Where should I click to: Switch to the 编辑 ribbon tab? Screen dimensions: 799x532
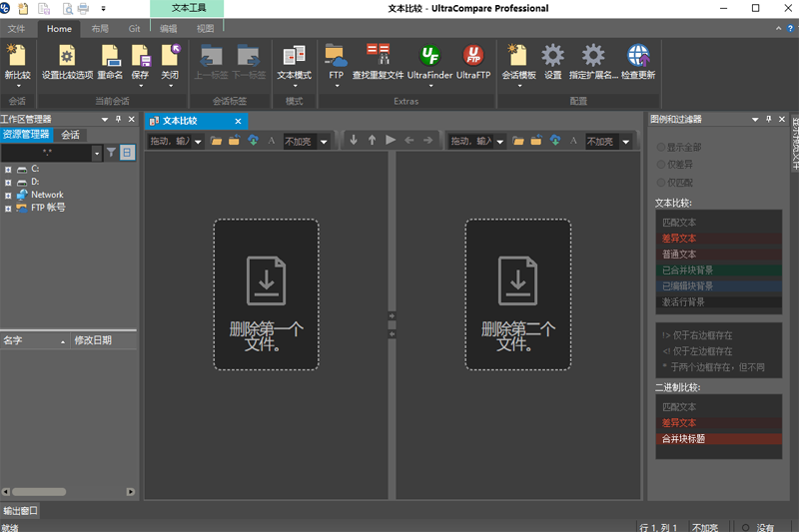pos(168,29)
